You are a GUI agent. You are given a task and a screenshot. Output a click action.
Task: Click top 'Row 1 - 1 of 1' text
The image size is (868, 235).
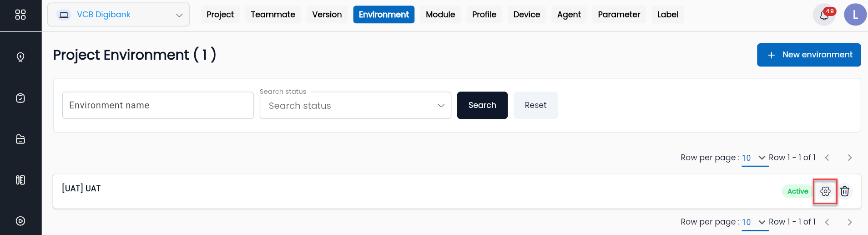[792, 158]
